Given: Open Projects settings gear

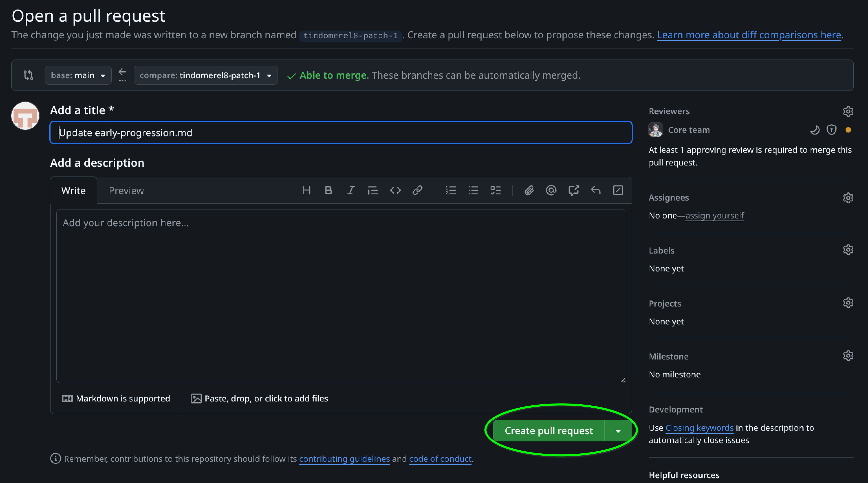Looking at the screenshot, I should click(x=848, y=303).
